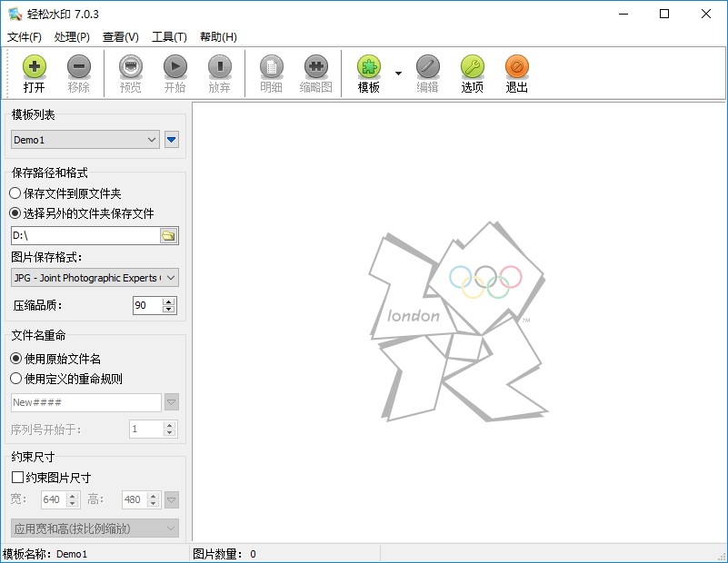This screenshot has width=728, height=563.
Task: Select 使用原始文件名 radio option
Action: [x=55, y=359]
